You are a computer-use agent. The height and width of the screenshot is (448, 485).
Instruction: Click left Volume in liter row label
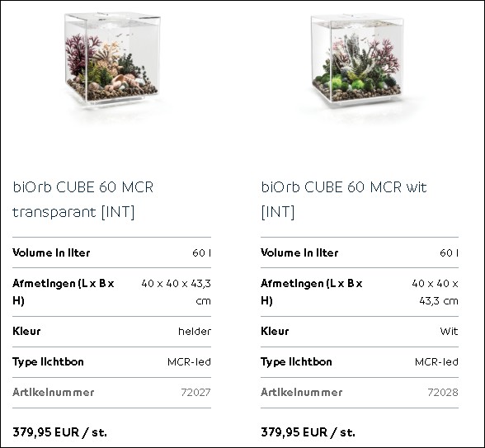click(x=51, y=252)
